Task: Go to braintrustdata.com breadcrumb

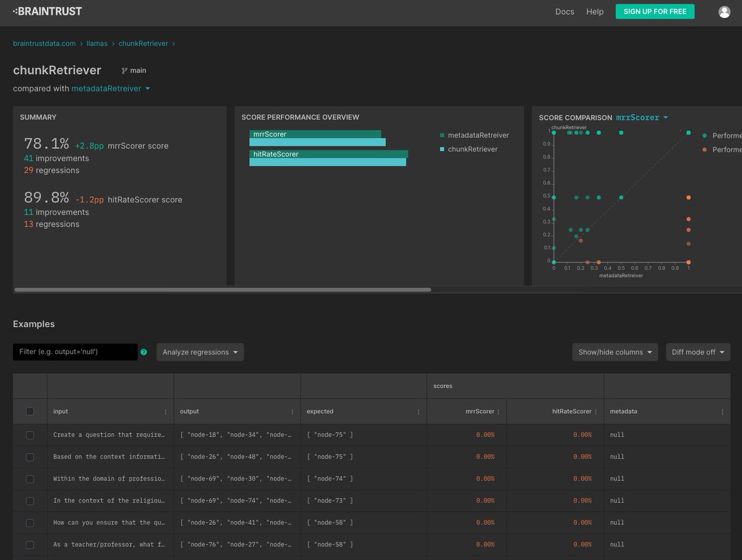Action: click(x=45, y=44)
